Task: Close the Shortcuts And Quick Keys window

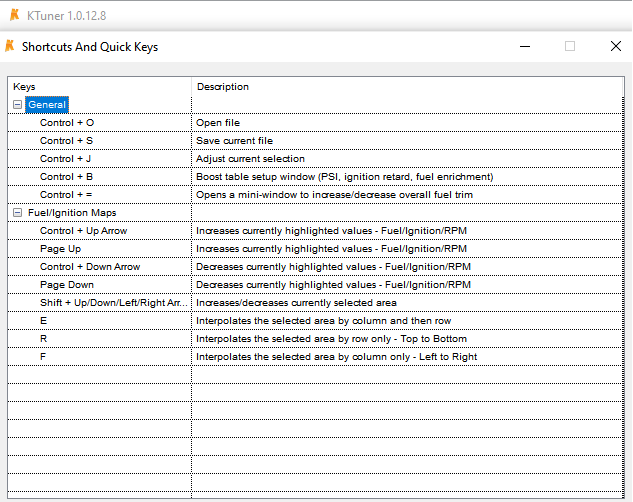Action: click(x=616, y=46)
